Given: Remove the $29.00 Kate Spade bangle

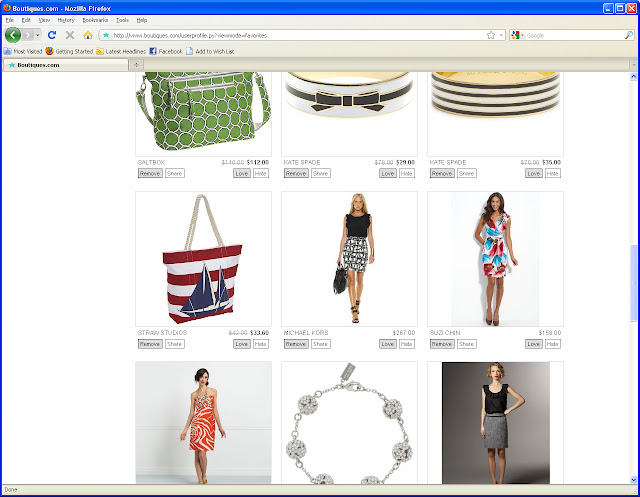Looking at the screenshot, I should 296,173.
